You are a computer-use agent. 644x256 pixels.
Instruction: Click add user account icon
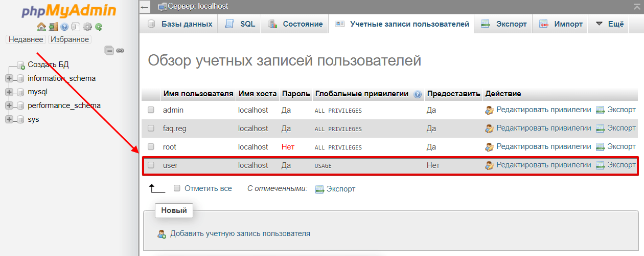162,234
